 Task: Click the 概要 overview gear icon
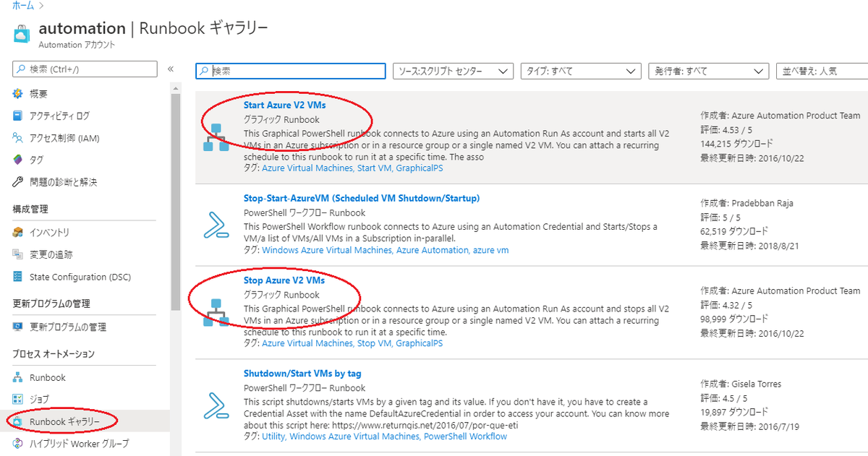pyautogui.click(x=18, y=94)
